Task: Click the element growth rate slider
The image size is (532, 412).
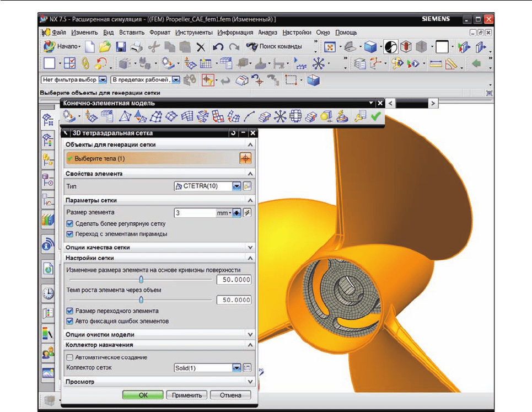Action: [141, 300]
